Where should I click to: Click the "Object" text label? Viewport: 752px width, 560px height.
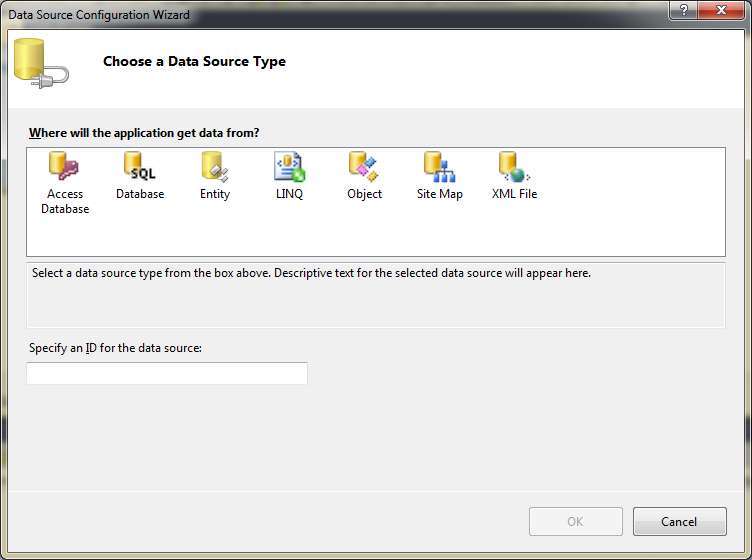pos(364,194)
